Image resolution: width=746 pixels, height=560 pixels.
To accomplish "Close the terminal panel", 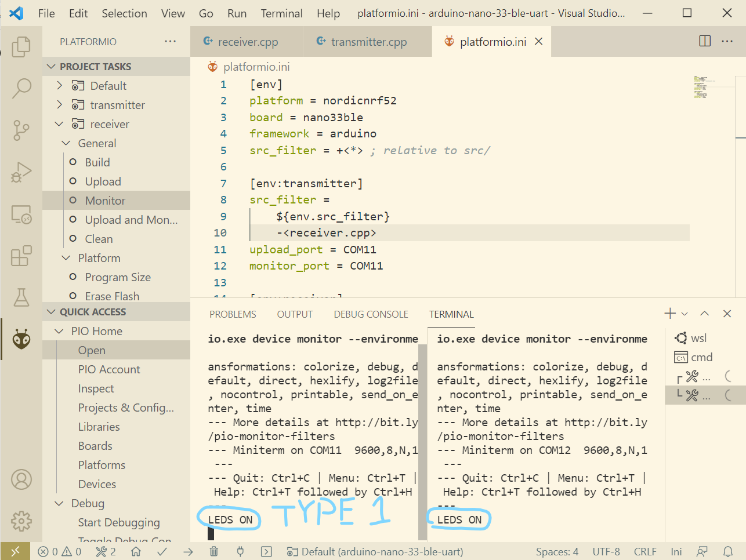I will (x=727, y=314).
